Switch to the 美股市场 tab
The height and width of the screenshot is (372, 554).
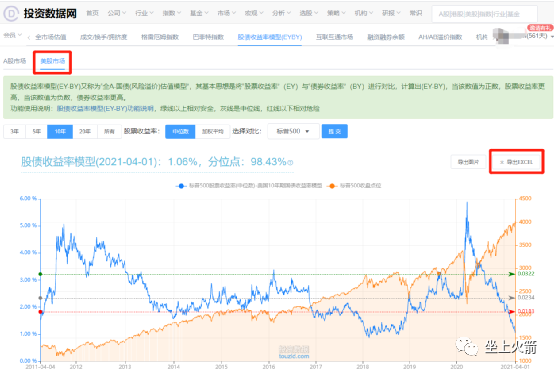(x=53, y=61)
